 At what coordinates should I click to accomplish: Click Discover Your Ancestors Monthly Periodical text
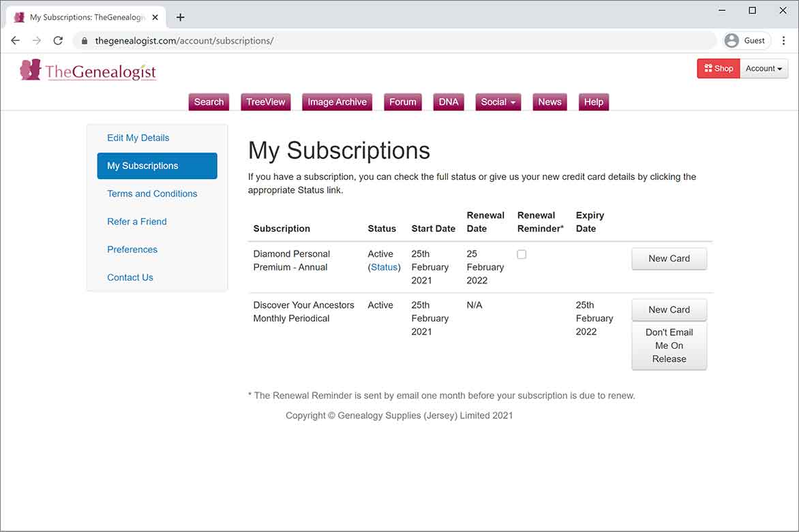point(303,312)
